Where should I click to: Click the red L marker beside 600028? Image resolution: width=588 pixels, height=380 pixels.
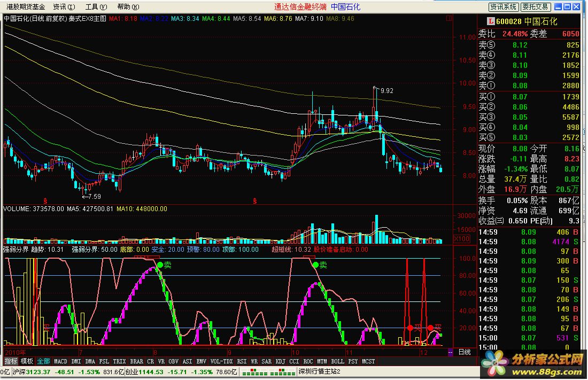491,21
